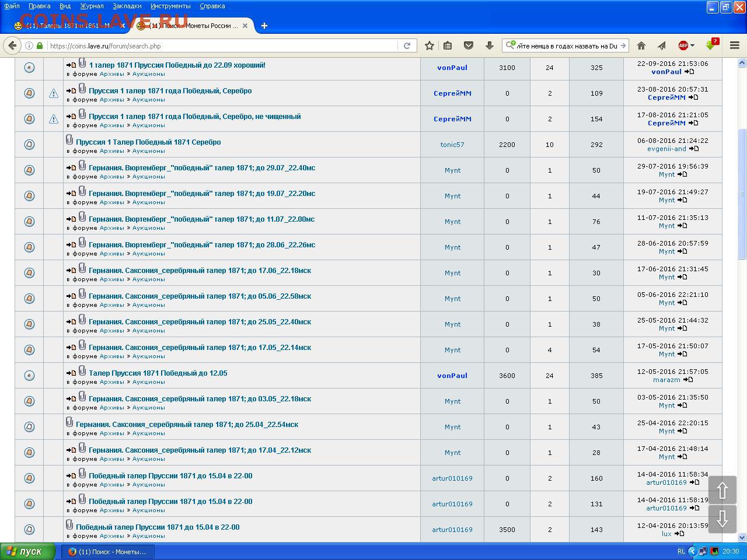The image size is (747, 560).
Task: Open Архивы link under "Пруссия 1 Талер Победный 1871 Серебро"
Action: (x=111, y=151)
